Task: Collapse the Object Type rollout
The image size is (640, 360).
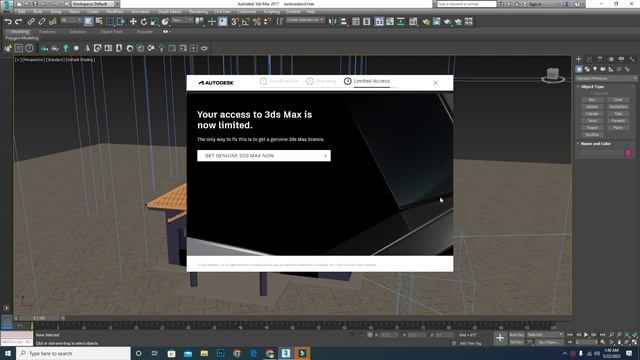Action: pos(592,87)
